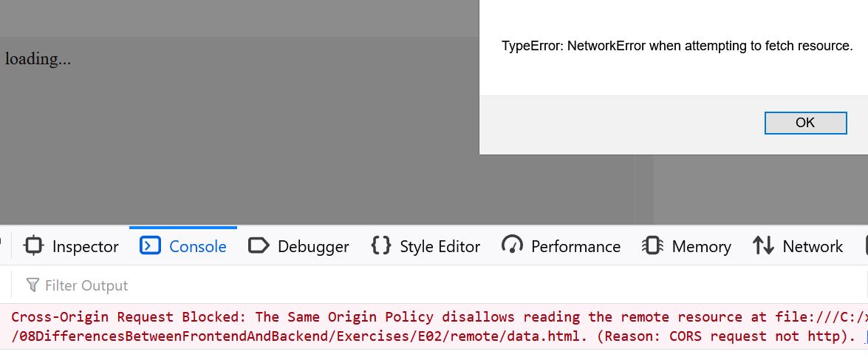868x363 pixels.
Task: Click the Inspector crosshair icon
Action: (x=34, y=245)
